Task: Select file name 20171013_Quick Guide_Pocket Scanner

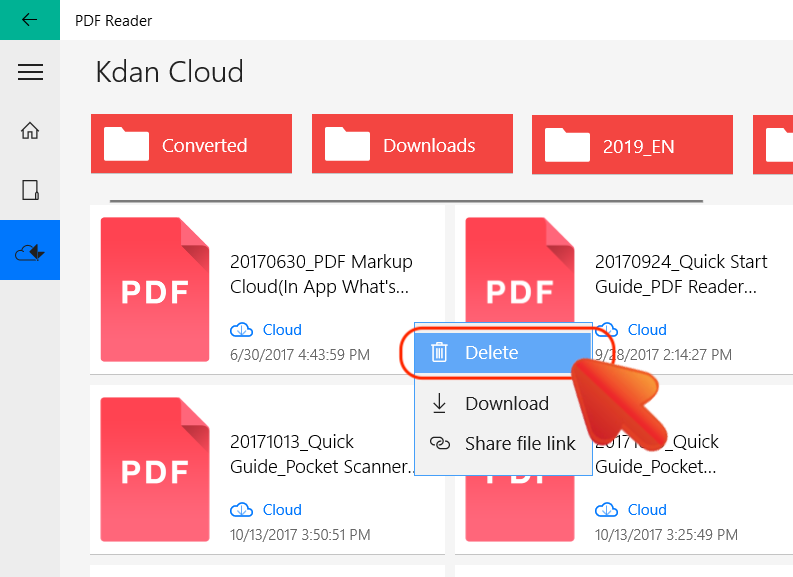Action: coord(322,454)
